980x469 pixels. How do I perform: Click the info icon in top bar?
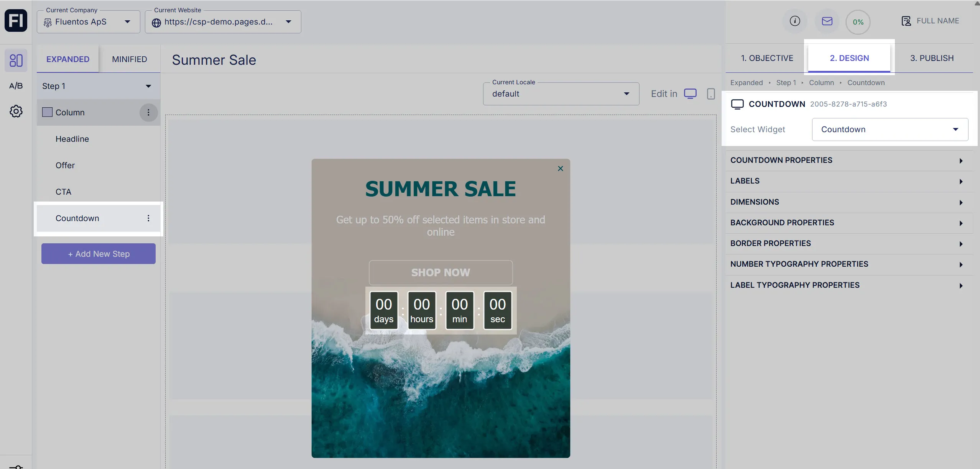tap(794, 21)
